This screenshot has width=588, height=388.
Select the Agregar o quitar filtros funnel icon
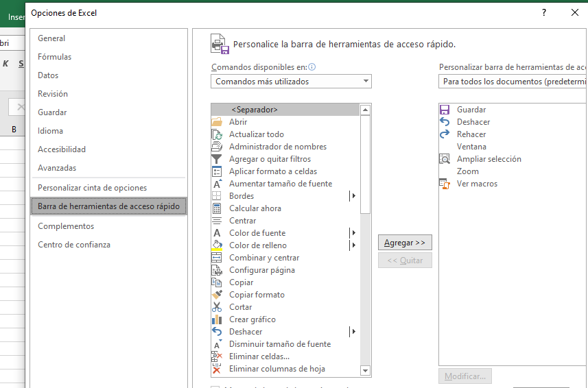point(217,159)
